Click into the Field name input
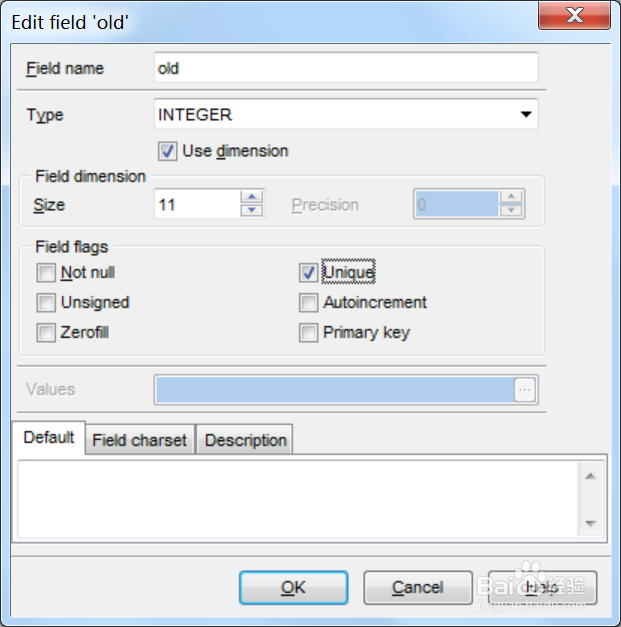The width and height of the screenshot is (621, 627). [x=346, y=68]
